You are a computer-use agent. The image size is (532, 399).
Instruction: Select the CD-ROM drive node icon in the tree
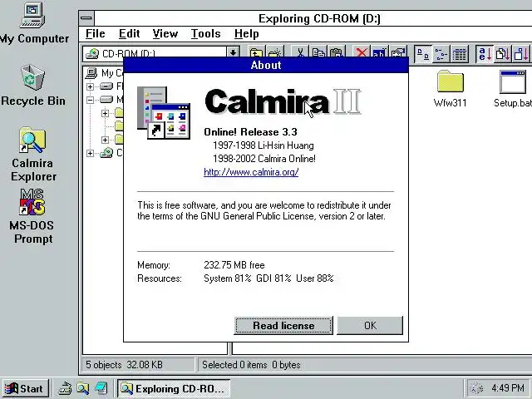106,153
